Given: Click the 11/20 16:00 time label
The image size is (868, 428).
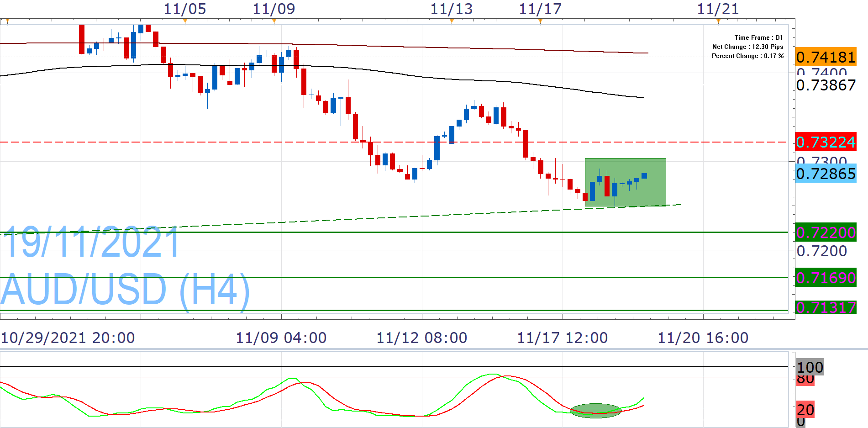Looking at the screenshot, I should click(x=703, y=338).
